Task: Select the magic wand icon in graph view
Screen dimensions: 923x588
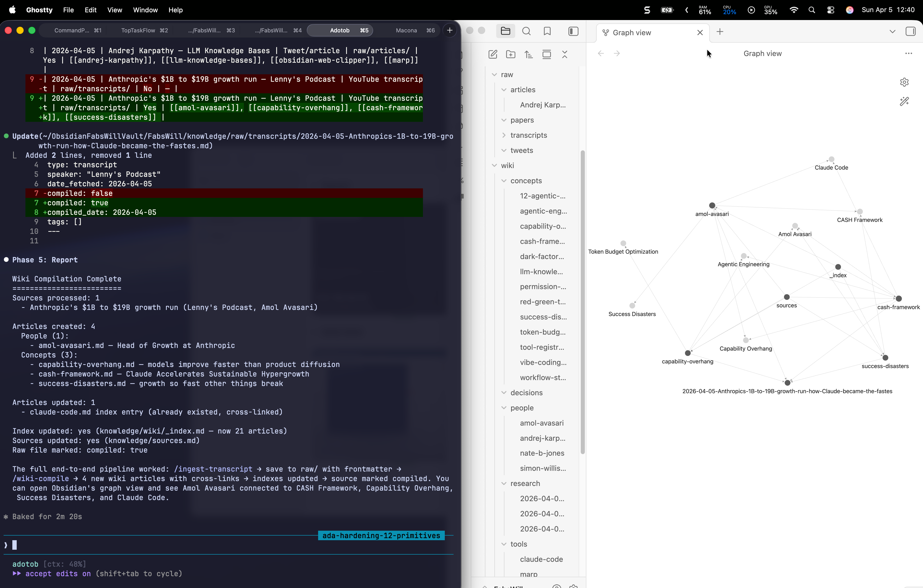Action: tap(904, 101)
